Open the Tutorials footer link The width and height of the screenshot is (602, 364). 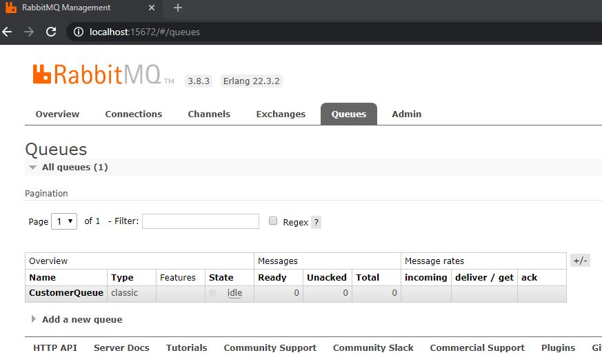click(187, 348)
